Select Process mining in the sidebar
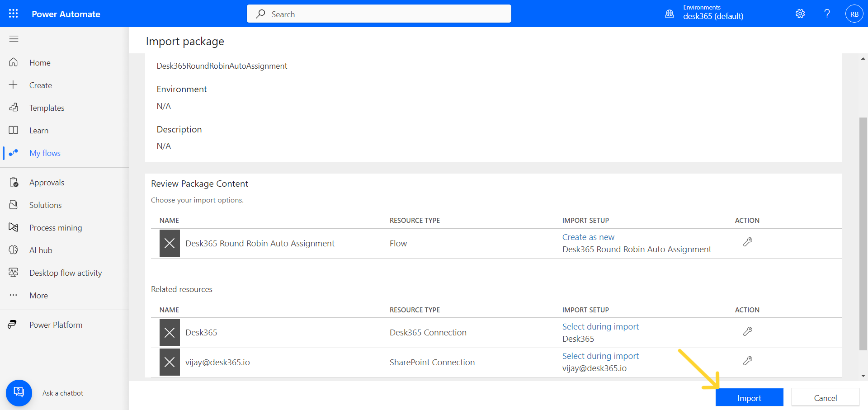 (x=56, y=227)
